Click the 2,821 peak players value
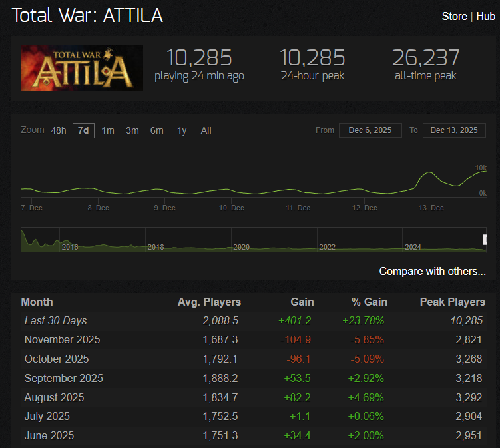 pos(469,340)
